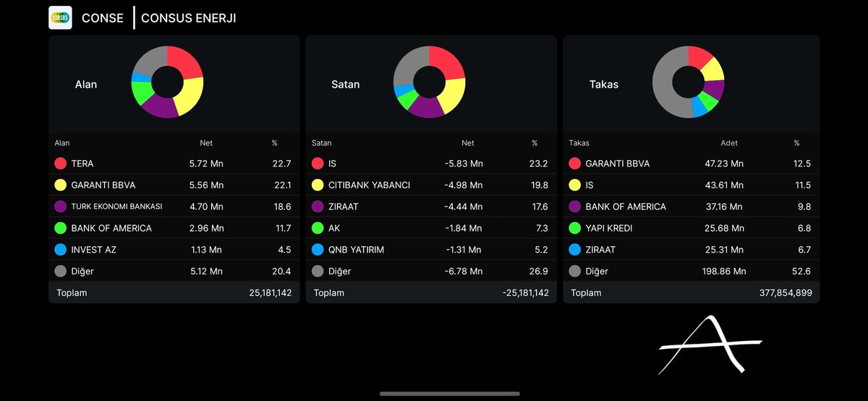Select GARANTI BBVA in the Alan table
Screen dimensions: 868x401
tap(103, 185)
